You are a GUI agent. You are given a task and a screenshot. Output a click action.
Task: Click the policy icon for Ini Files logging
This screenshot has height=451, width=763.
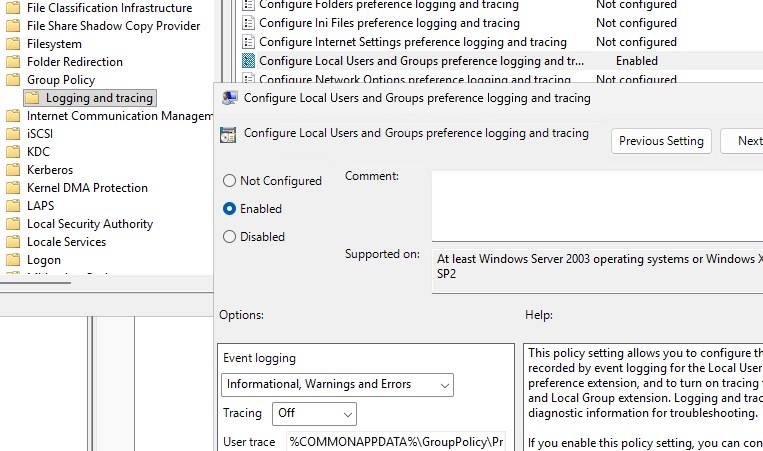[249, 23]
